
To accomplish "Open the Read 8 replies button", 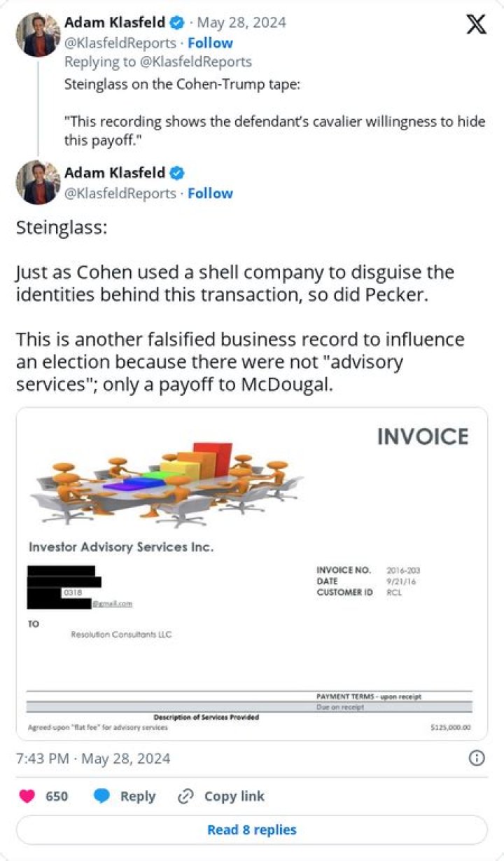I will pos(252,830).
